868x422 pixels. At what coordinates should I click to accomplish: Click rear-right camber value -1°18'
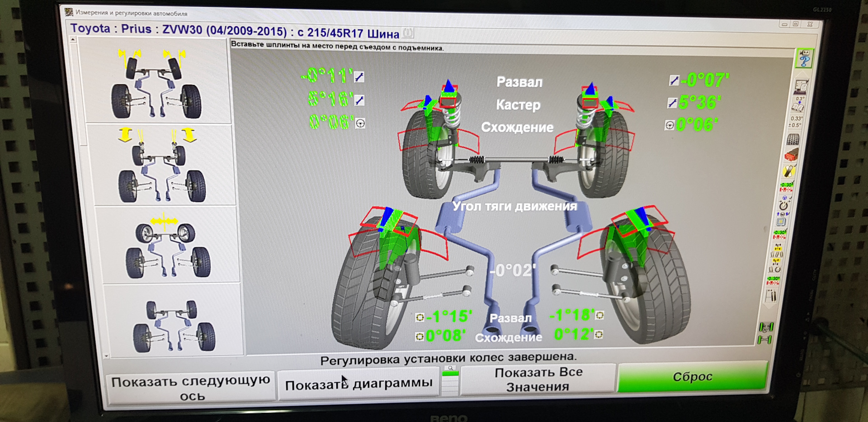point(571,315)
